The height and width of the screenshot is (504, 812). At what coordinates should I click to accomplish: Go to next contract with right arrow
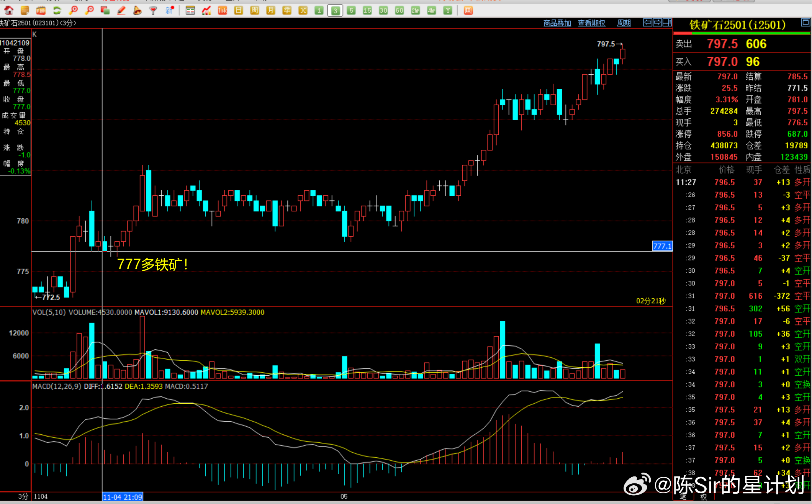click(x=657, y=23)
